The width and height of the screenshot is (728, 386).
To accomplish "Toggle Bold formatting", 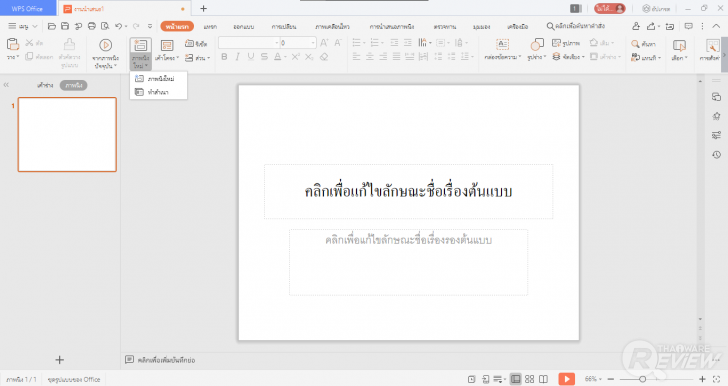I will [224, 57].
